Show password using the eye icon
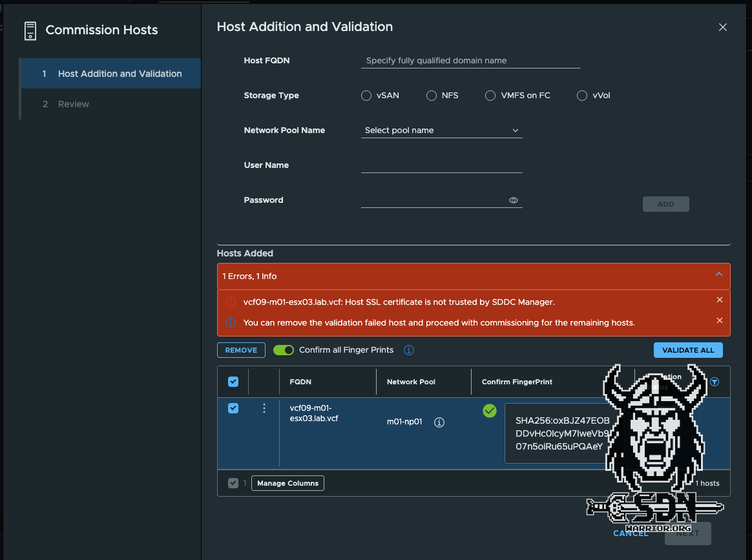The height and width of the screenshot is (560, 752). tap(514, 200)
